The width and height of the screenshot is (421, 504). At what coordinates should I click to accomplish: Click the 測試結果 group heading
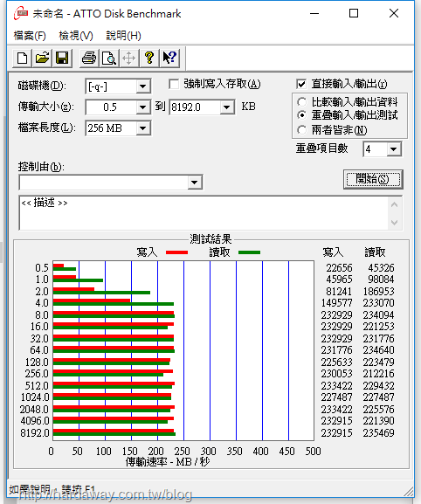coord(210,239)
